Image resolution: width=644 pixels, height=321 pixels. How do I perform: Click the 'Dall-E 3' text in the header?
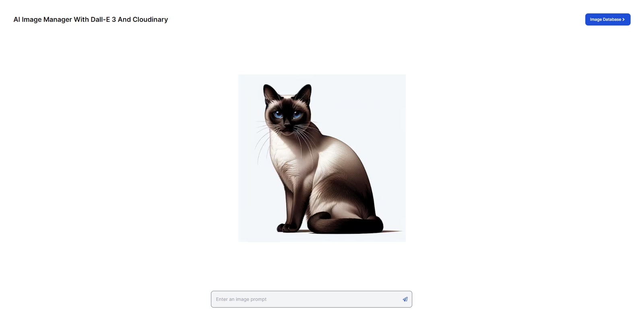coord(103,19)
